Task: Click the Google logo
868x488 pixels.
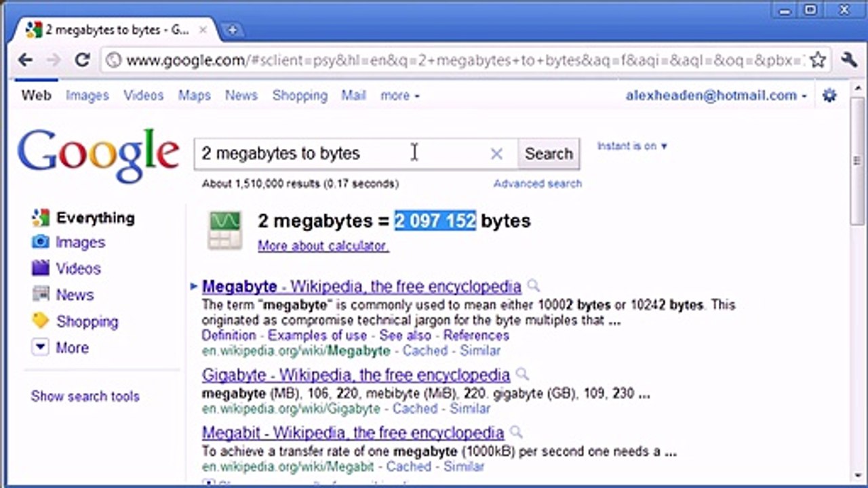Action: tap(98, 157)
